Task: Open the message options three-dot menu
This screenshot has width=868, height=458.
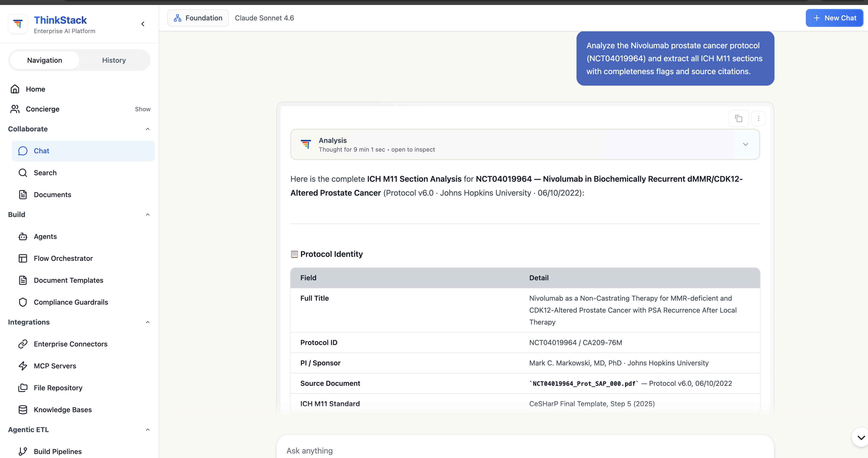Action: pos(759,119)
